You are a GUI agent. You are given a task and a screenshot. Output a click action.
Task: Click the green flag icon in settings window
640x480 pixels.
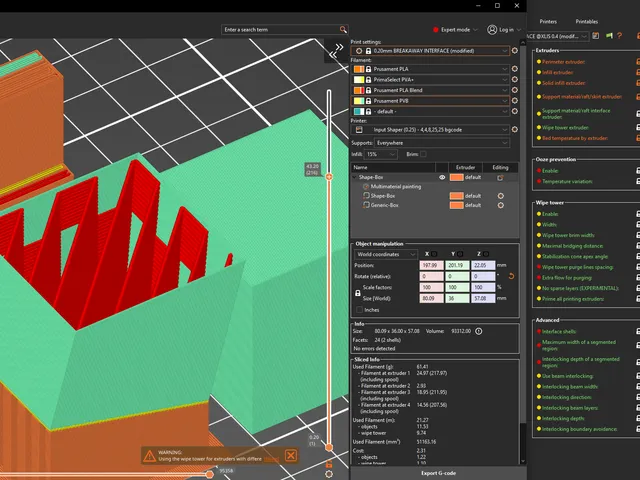coord(609,36)
